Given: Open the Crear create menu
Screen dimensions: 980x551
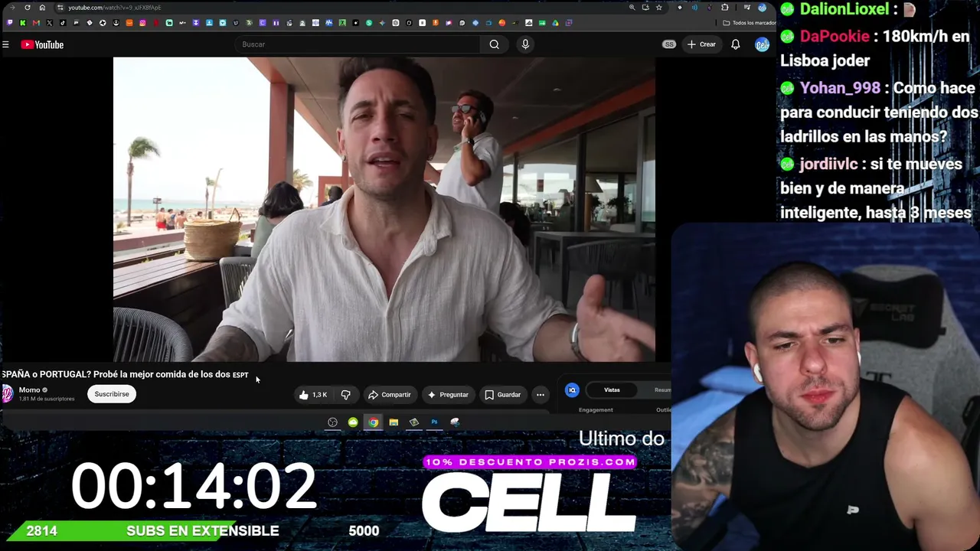Looking at the screenshot, I should [701, 44].
